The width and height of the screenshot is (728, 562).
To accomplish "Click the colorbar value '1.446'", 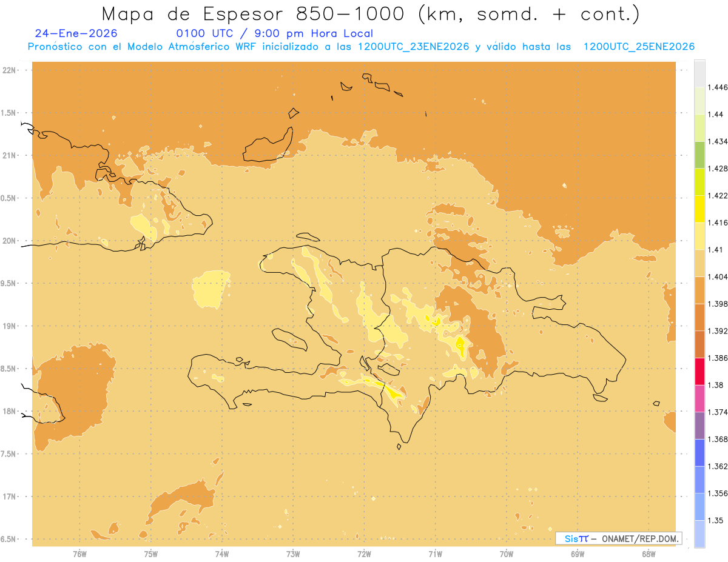I will 718,87.
